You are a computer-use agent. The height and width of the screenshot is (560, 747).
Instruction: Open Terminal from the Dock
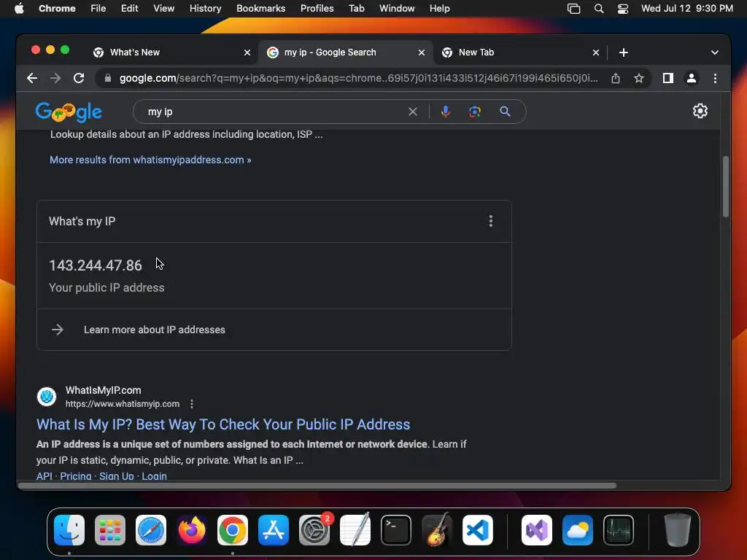pos(396,530)
